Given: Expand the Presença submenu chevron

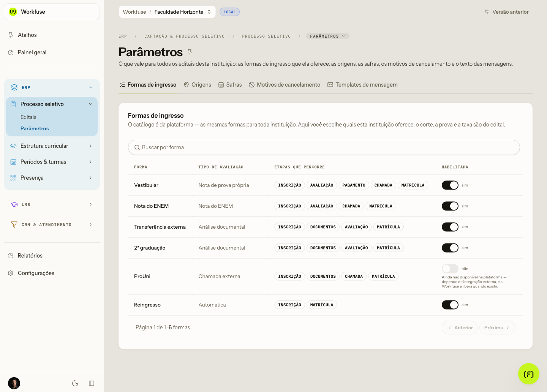Looking at the screenshot, I should click(x=90, y=178).
